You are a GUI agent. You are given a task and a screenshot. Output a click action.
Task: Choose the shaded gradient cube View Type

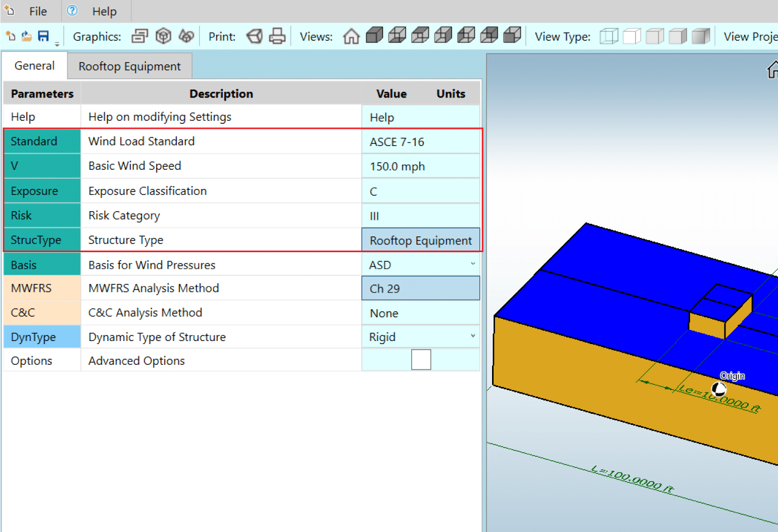click(701, 36)
